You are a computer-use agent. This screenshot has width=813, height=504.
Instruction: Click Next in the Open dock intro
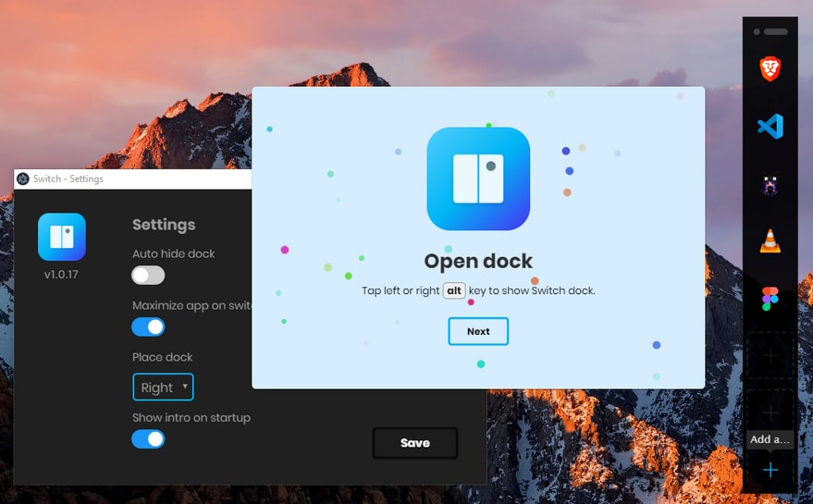point(478,331)
